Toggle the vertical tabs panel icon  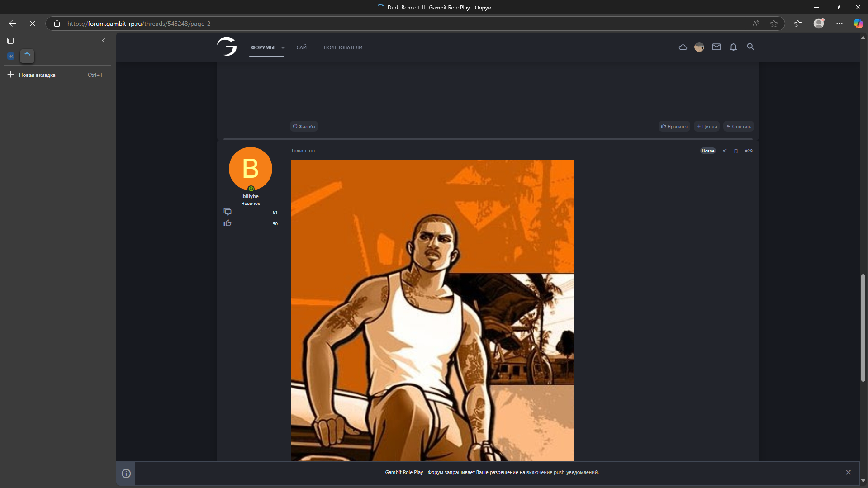(x=10, y=41)
